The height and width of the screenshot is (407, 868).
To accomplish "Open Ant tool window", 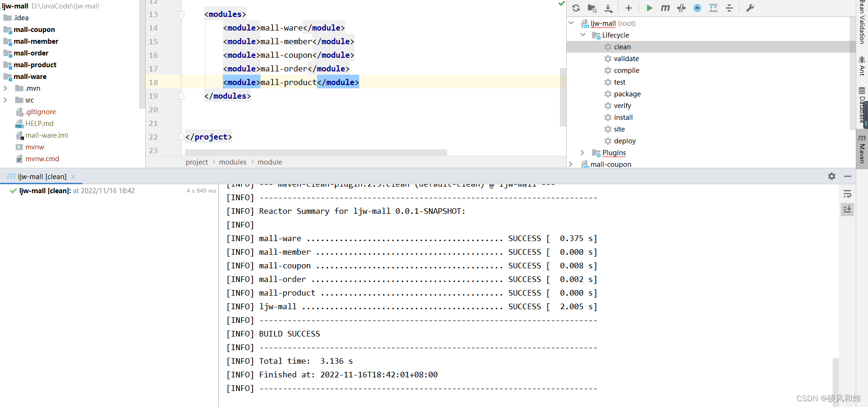I will (862, 66).
